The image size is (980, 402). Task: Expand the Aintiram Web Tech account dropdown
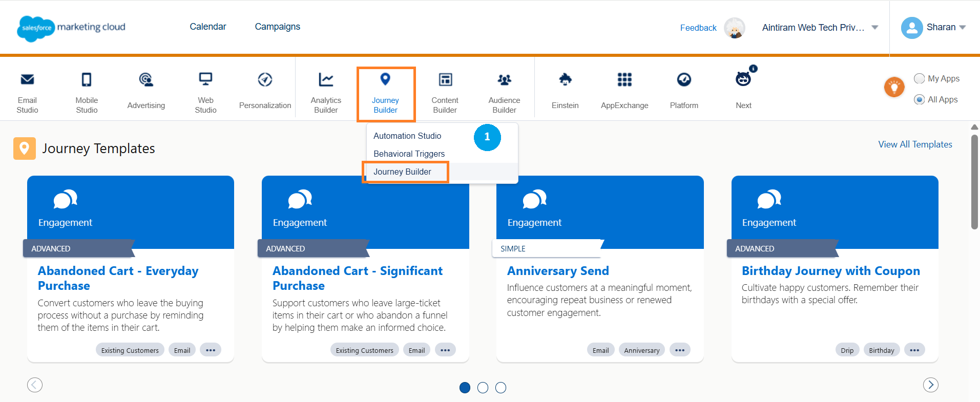click(x=875, y=28)
